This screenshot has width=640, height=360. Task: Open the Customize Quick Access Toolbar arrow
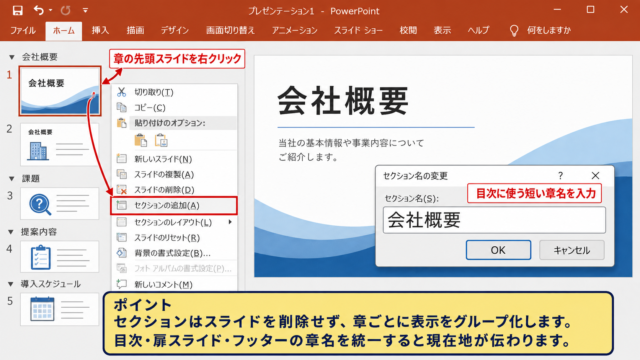click(x=85, y=10)
